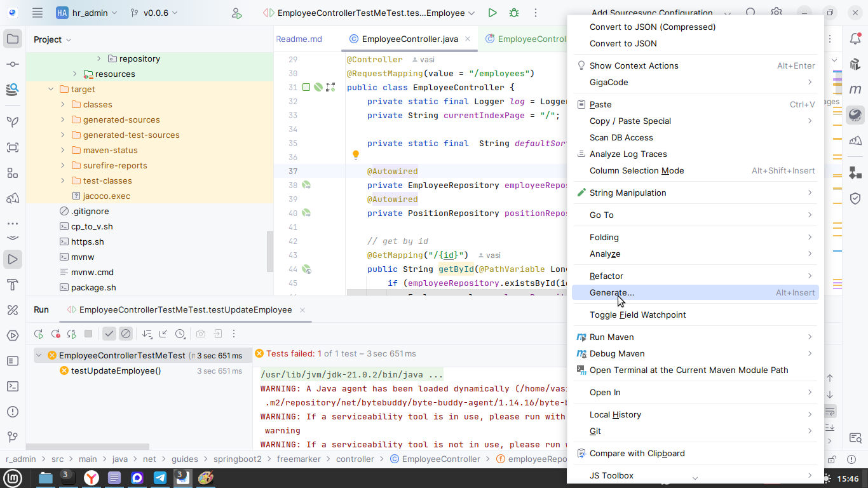Open the Yandex browser in the taskbar
This screenshot has height=488, width=868.
click(92, 478)
